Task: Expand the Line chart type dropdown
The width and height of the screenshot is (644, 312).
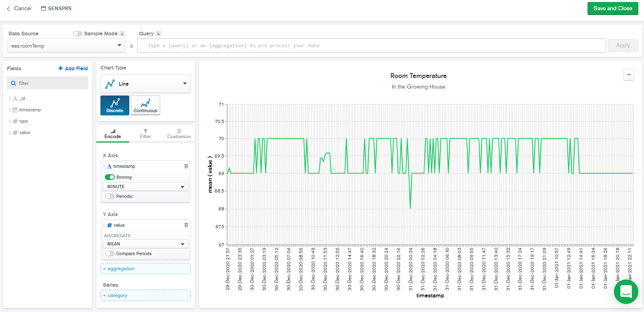Action: point(145,84)
